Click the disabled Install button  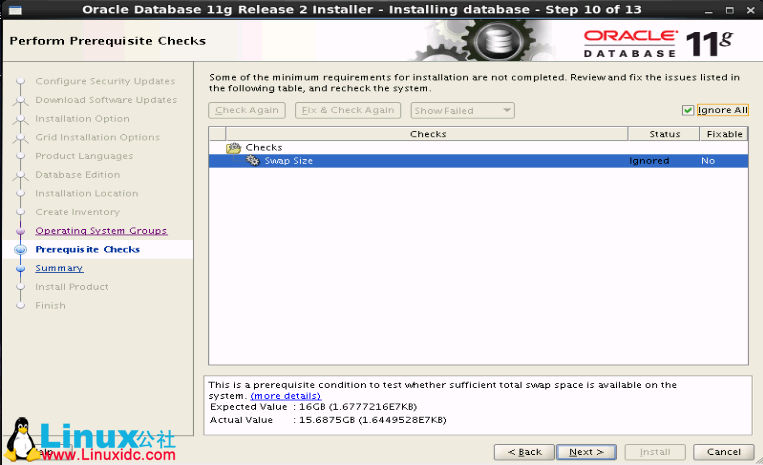click(655, 452)
